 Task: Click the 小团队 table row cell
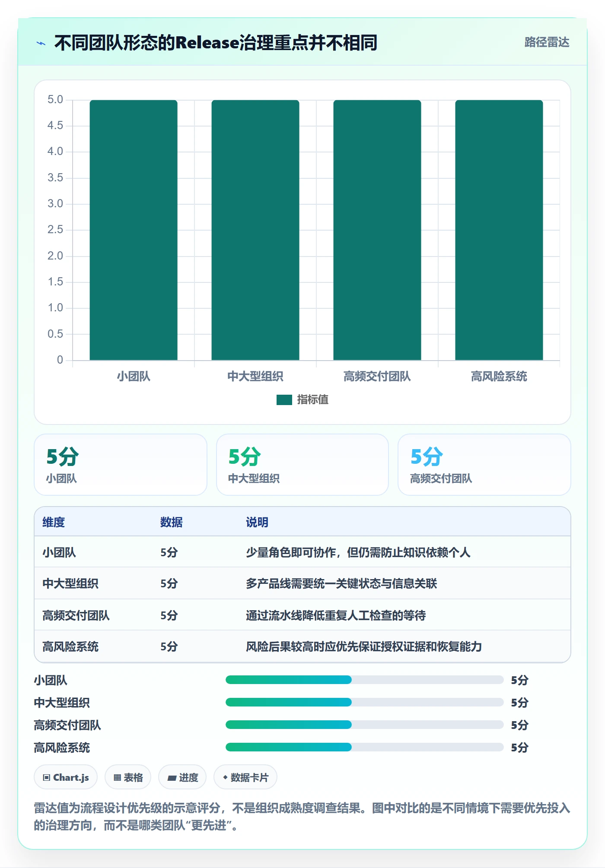[59, 552]
